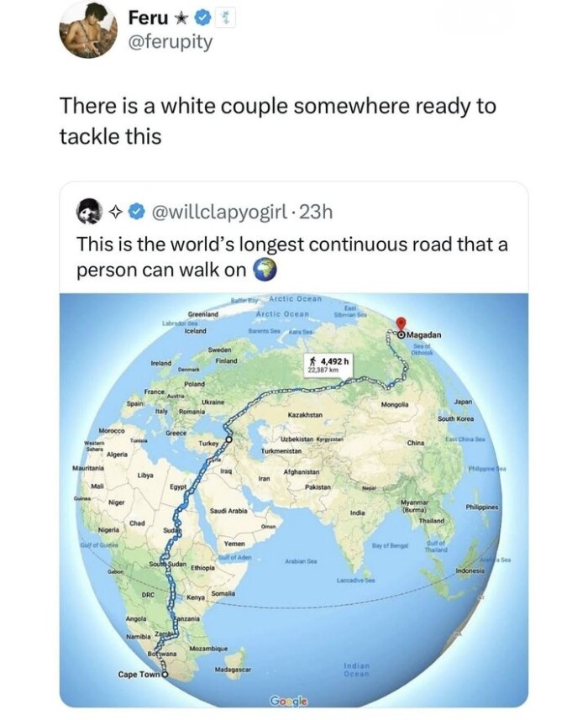This screenshot has height=720, width=588.
Task: Click the tweet text about white couple
Action: coord(278,121)
